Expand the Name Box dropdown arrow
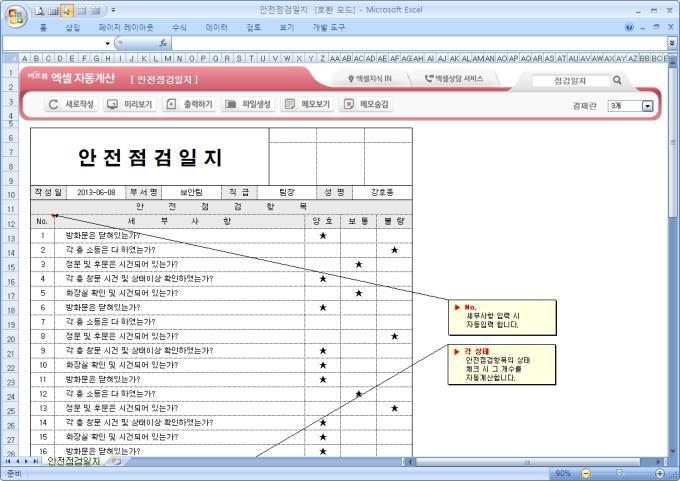Image resolution: width=680 pixels, height=481 pixels. tap(108, 43)
